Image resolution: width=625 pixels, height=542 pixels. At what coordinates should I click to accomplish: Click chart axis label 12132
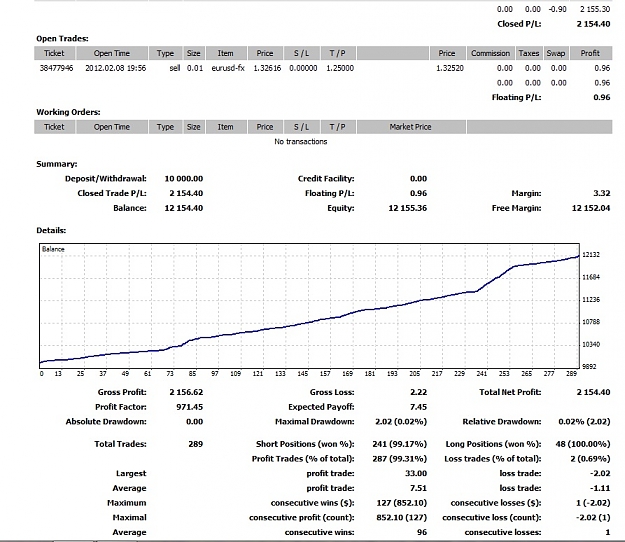coord(591,255)
